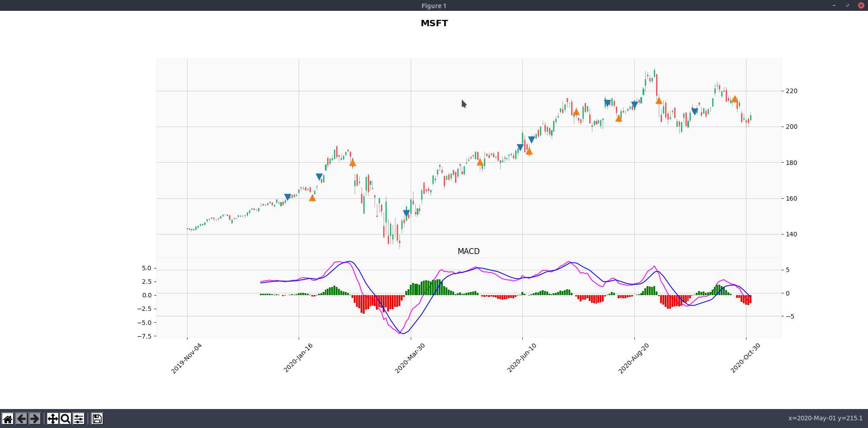Screen dimensions: 868x428
Task: Close the matplotlib figure window
Action: [x=861, y=5]
